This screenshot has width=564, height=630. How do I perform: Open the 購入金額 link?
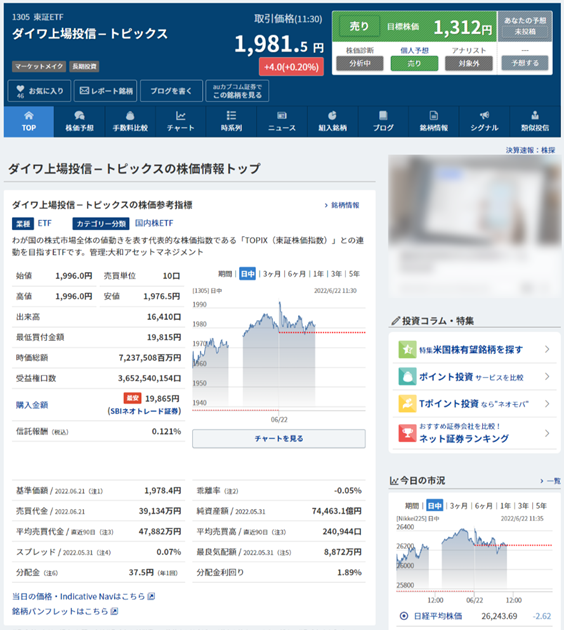coord(32,405)
